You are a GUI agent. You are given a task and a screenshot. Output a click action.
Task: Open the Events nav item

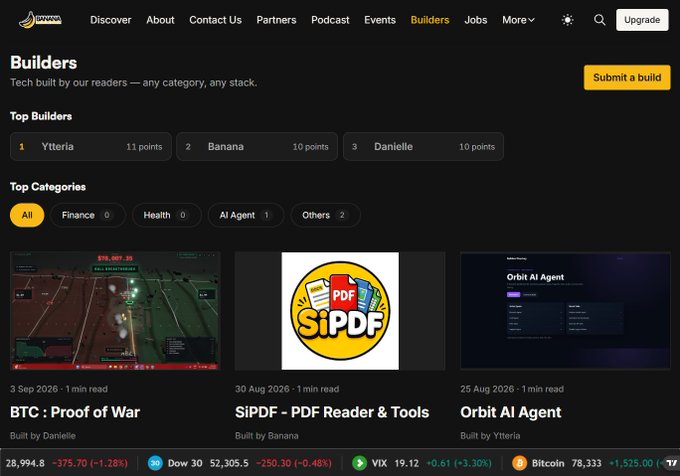click(x=380, y=20)
